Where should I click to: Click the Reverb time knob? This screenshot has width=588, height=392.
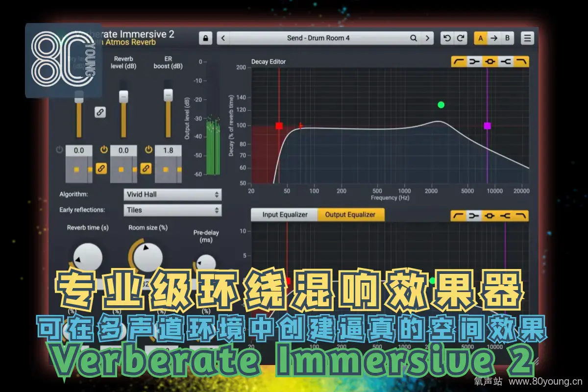[x=87, y=258]
